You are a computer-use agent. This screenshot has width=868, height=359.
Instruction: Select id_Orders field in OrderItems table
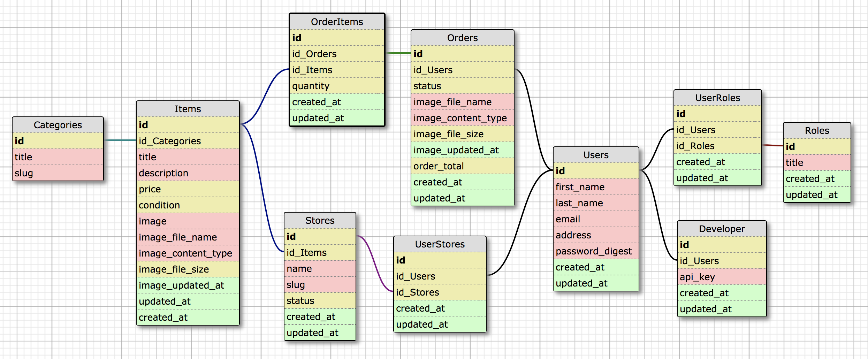coord(337,54)
